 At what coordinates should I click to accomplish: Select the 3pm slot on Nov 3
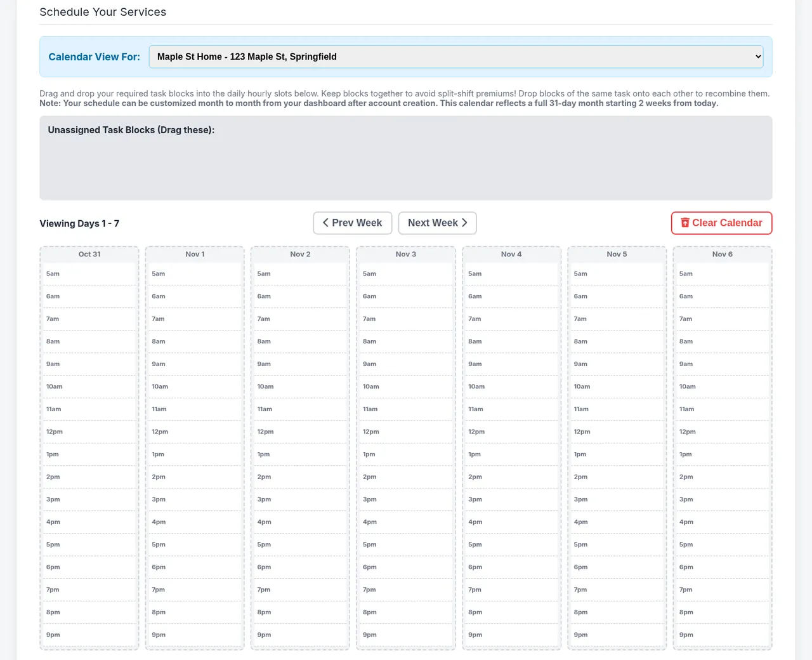pyautogui.click(x=406, y=499)
